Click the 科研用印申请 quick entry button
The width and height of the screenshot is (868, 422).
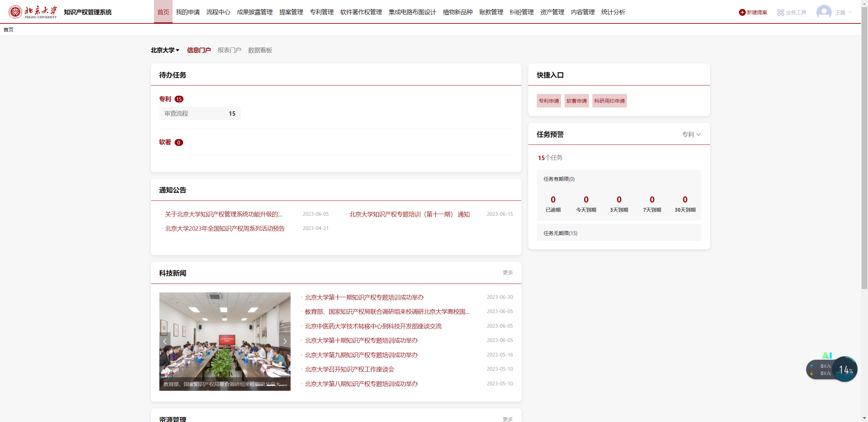[x=609, y=101]
